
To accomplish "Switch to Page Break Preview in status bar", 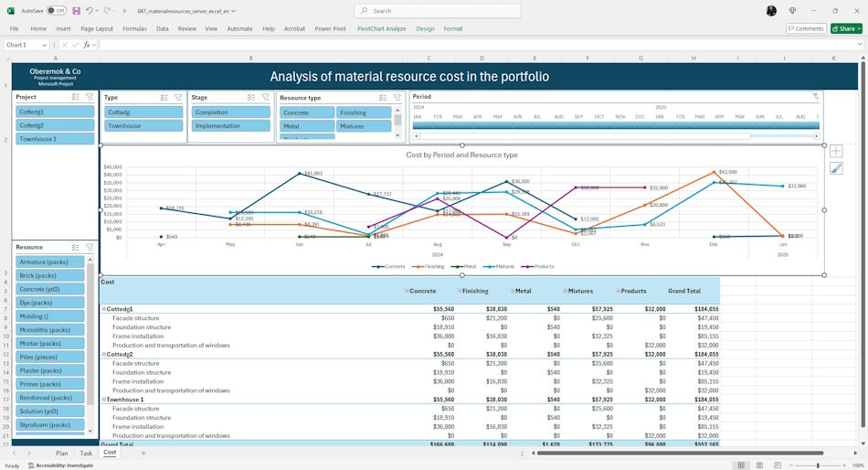I will [778, 465].
